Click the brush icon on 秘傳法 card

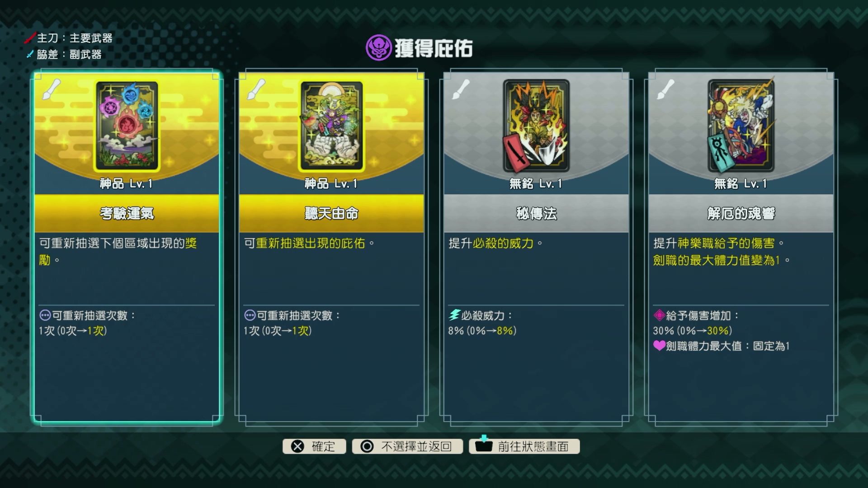(461, 89)
